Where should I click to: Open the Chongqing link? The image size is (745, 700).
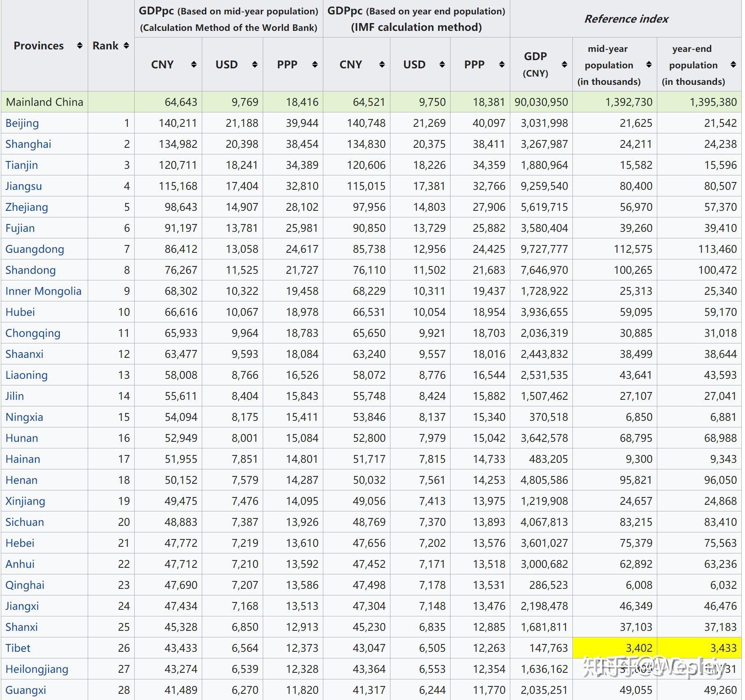pos(33,333)
